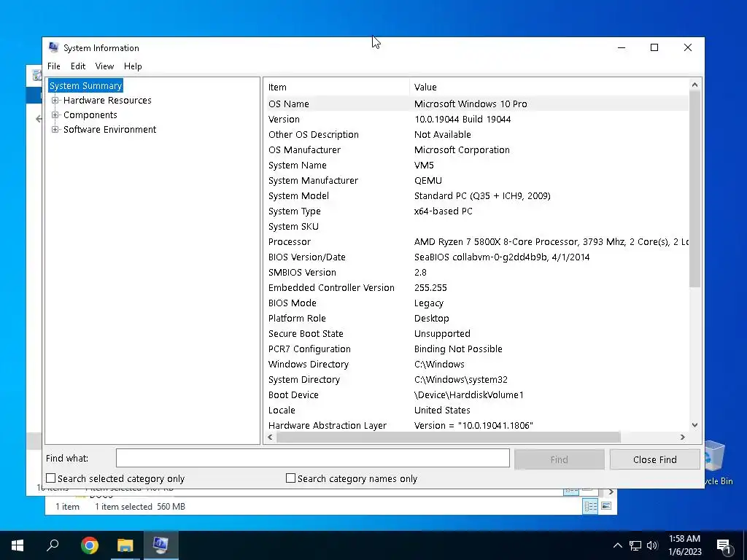Select the Version row
The image size is (747, 560).
[476, 119]
